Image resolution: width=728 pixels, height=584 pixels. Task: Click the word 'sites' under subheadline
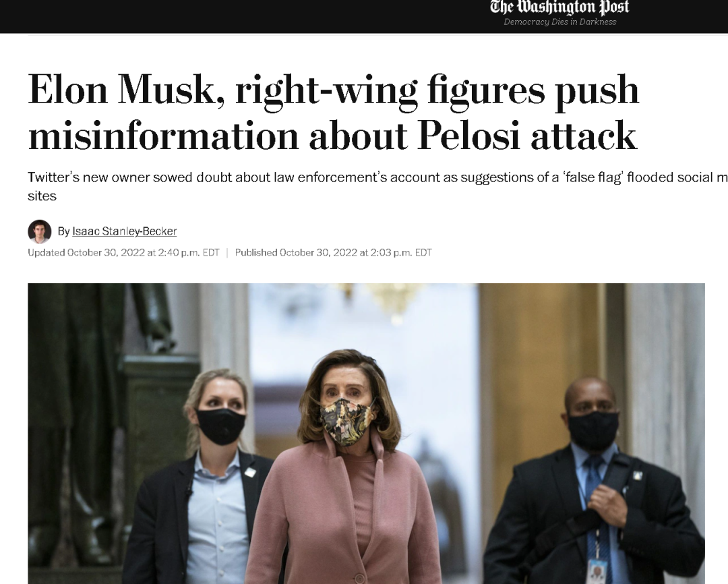(42, 196)
